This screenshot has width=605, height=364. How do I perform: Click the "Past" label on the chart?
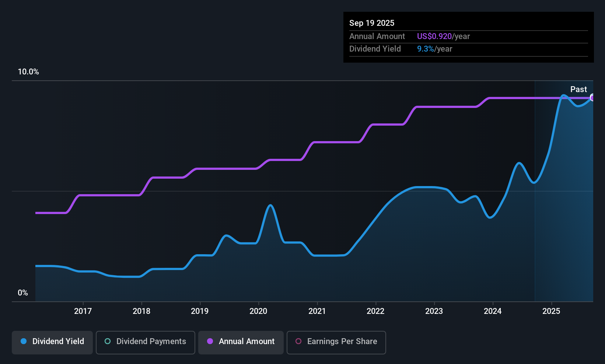point(578,90)
